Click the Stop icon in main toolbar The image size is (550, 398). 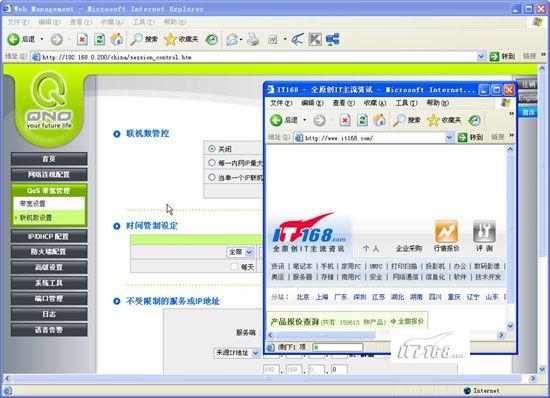(x=82, y=39)
